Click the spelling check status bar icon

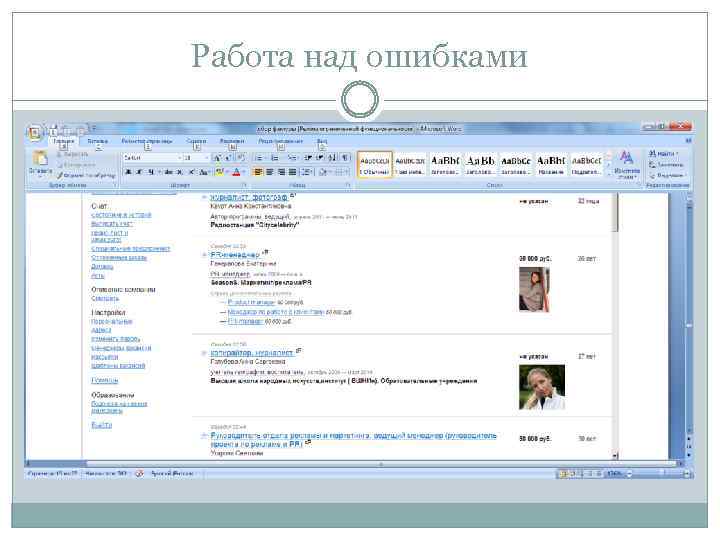point(139,473)
